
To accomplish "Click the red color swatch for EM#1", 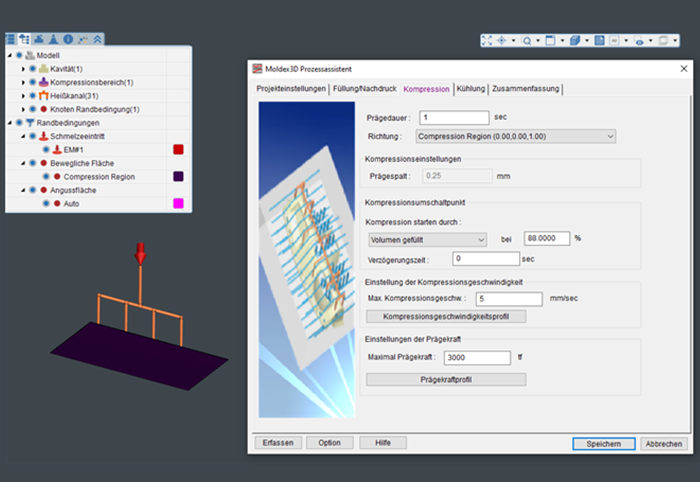I will [x=178, y=150].
